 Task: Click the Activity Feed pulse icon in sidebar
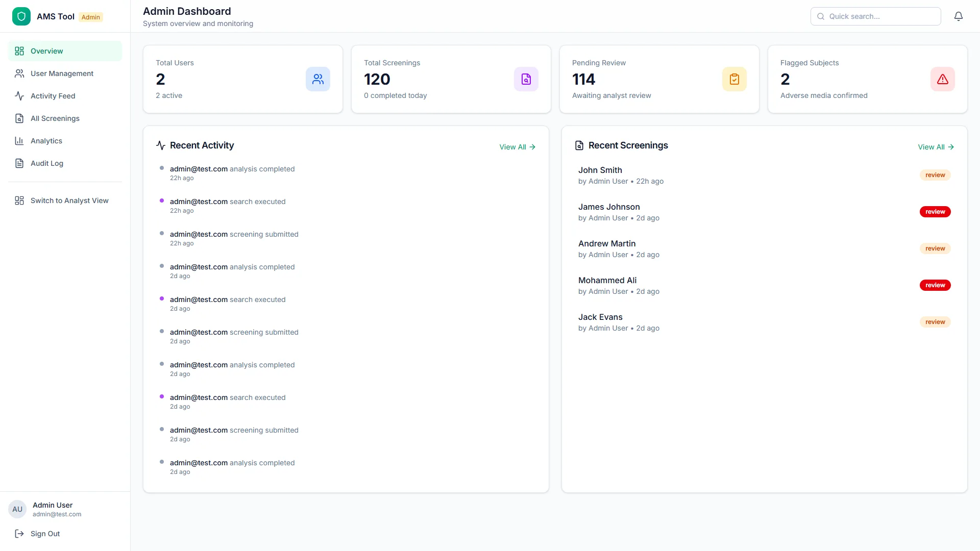tap(19, 96)
